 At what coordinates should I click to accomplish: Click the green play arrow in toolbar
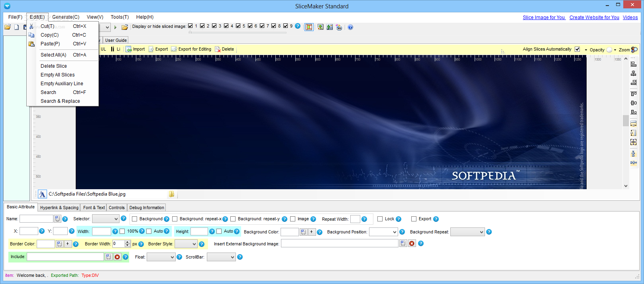click(x=115, y=27)
